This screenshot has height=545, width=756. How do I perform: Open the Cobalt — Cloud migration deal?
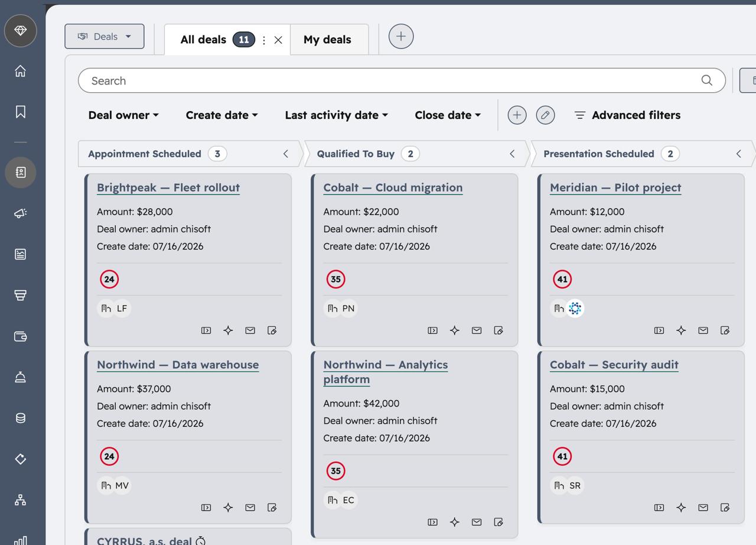pos(393,187)
